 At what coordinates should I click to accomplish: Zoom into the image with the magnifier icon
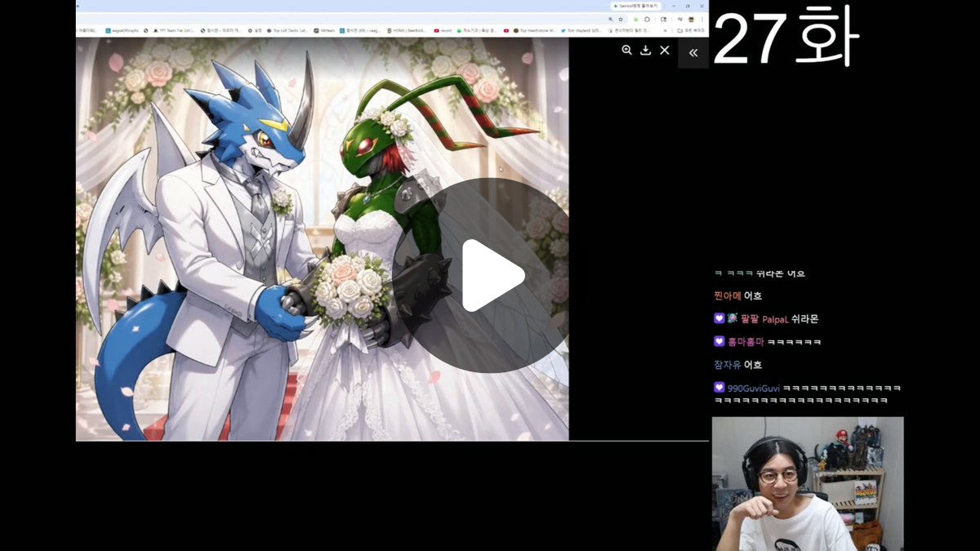coord(626,50)
